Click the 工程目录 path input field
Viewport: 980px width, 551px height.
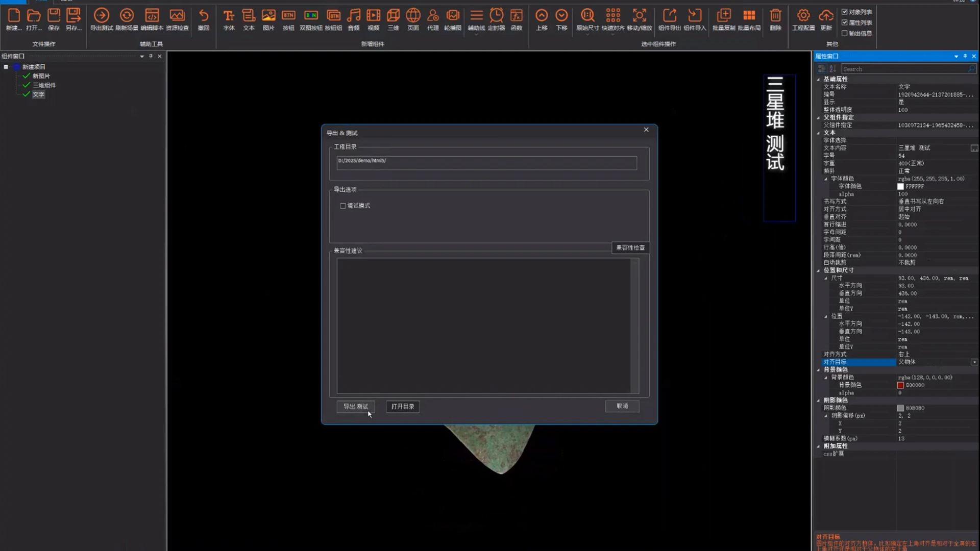tap(486, 163)
